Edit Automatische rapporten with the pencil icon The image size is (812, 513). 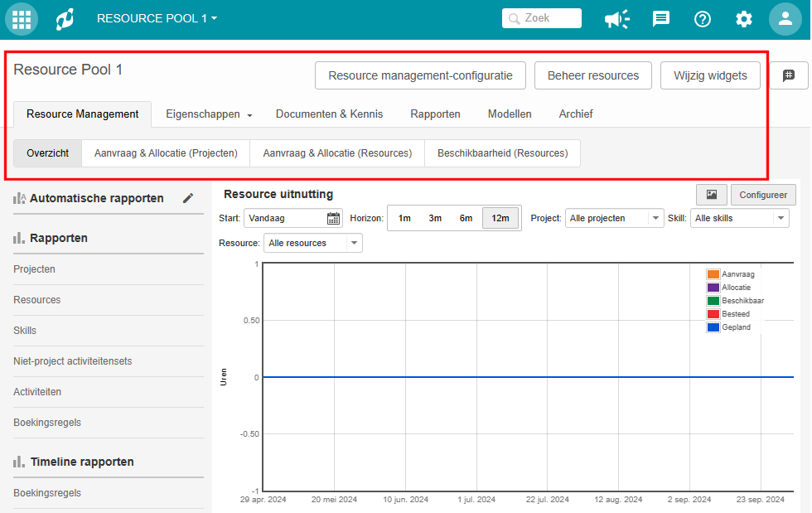click(x=188, y=198)
